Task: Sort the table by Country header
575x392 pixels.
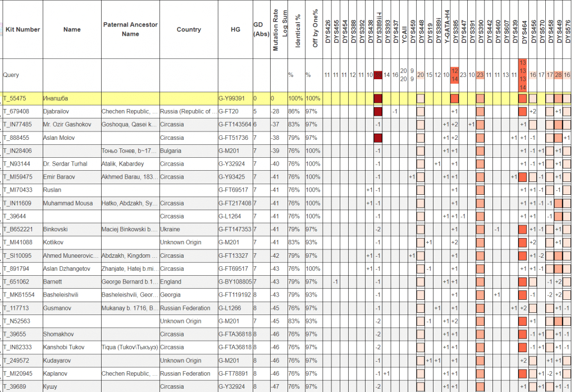Action: click(189, 29)
